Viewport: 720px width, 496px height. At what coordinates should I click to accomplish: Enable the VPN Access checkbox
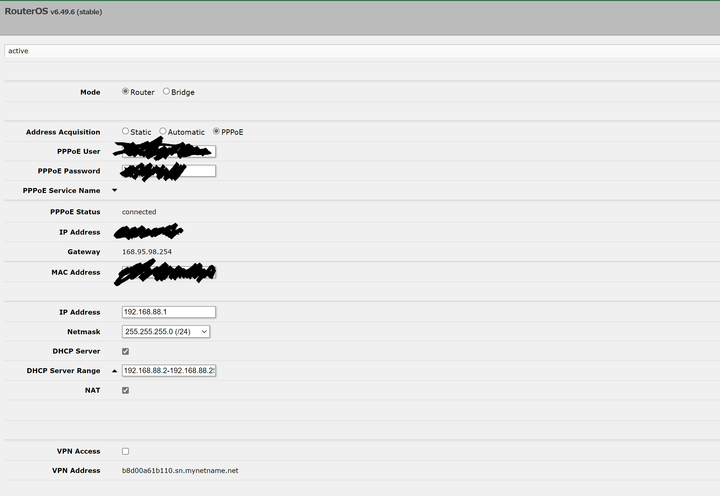click(x=125, y=451)
